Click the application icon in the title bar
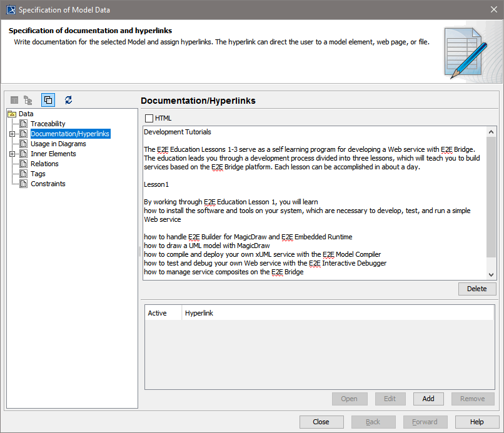Screen dimensions: 504x433 pyautogui.click(x=11, y=9)
